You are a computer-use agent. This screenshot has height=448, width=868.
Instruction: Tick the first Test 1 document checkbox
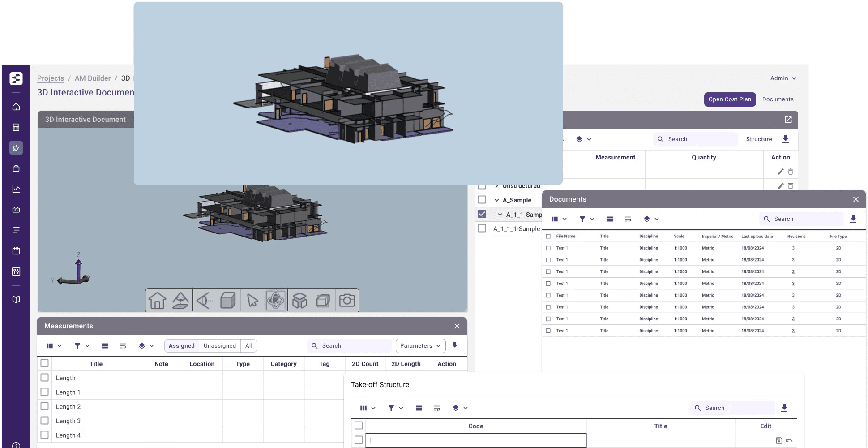point(548,248)
